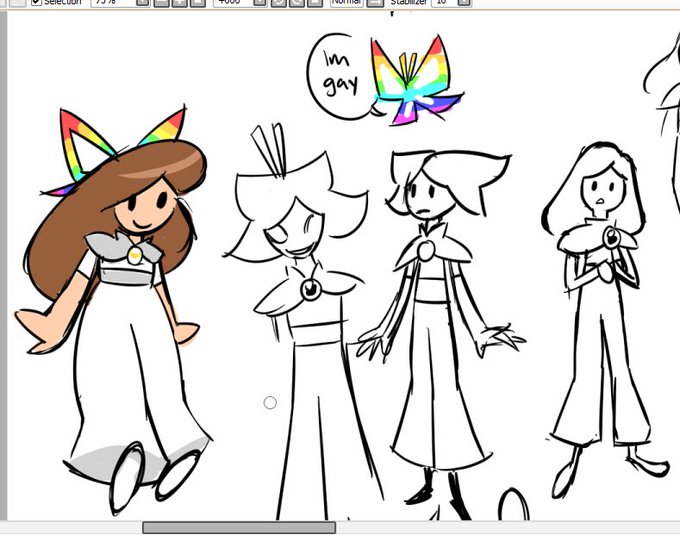Image resolution: width=680 pixels, height=535 pixels.
Task: Click the +000 rotation angle field
Action: coord(233,2)
